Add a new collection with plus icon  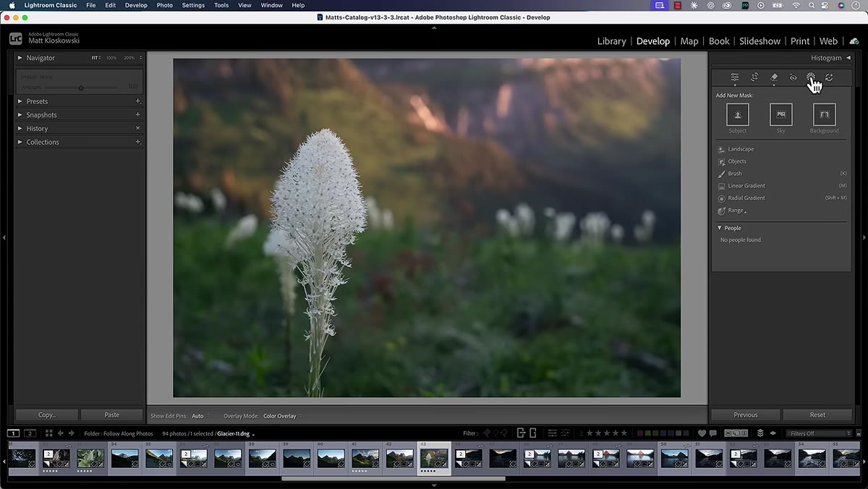pos(137,143)
